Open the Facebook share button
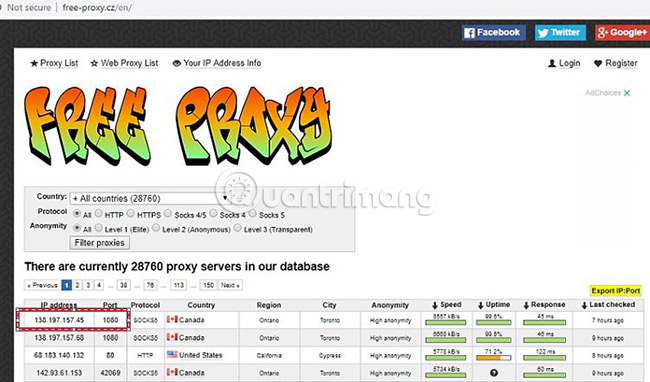Screen dimensions: 650x382 coord(494,33)
